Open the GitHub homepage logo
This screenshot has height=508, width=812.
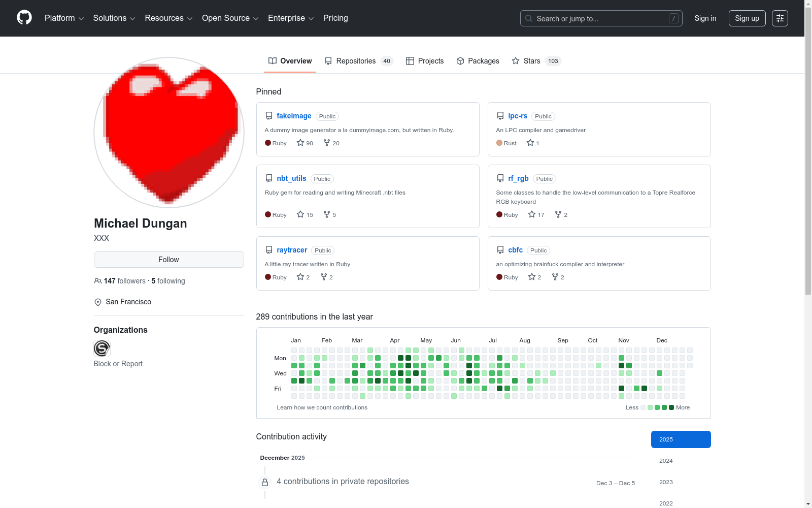(24, 18)
